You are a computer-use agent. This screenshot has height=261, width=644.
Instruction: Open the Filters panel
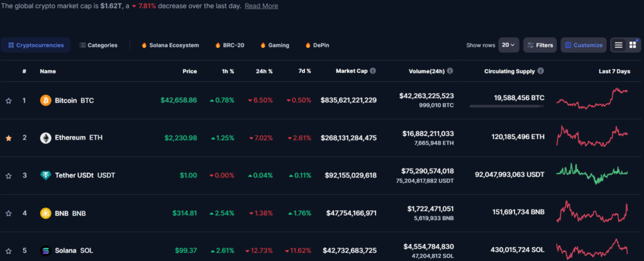click(540, 45)
